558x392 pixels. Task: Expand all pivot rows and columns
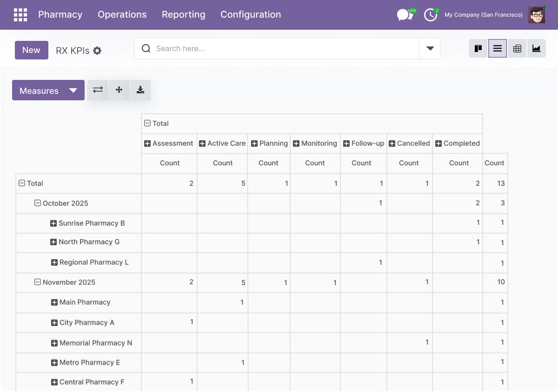[119, 90]
